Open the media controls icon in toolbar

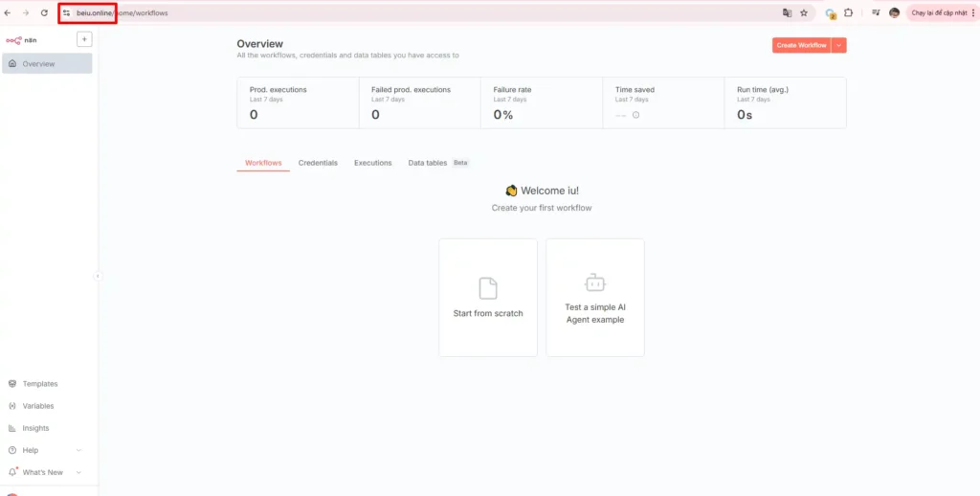877,12
